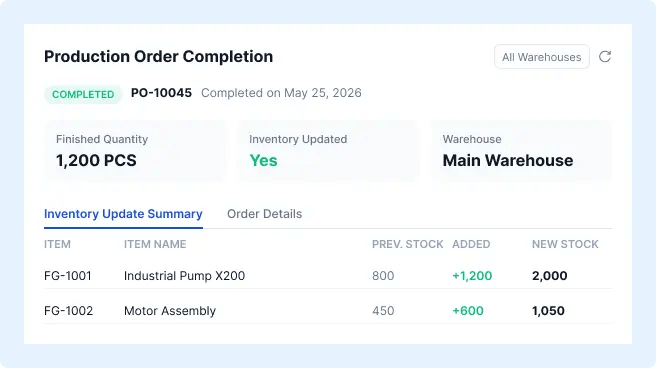Click the COMPLETED status badge
656x368 pixels.
(x=83, y=94)
